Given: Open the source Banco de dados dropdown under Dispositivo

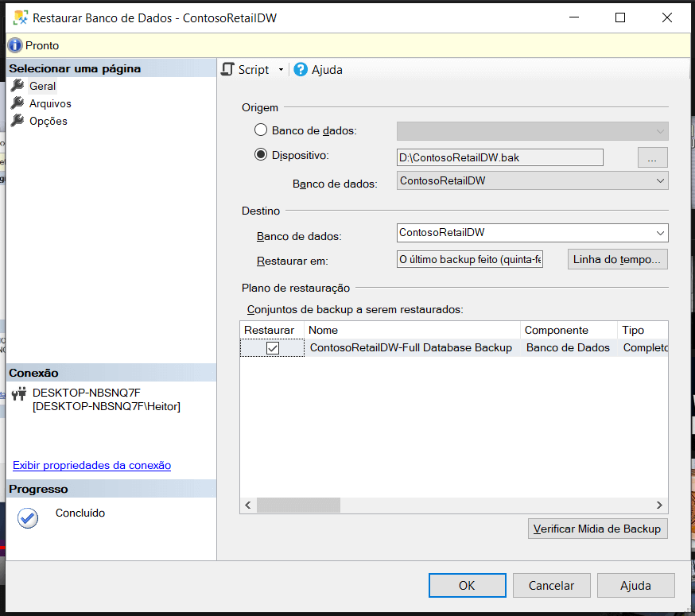Looking at the screenshot, I should point(660,180).
